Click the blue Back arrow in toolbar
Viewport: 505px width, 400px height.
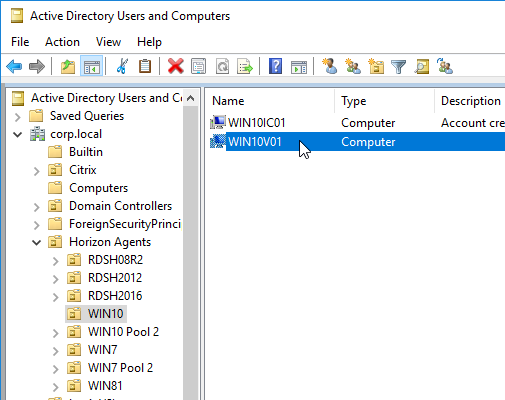coord(14,66)
